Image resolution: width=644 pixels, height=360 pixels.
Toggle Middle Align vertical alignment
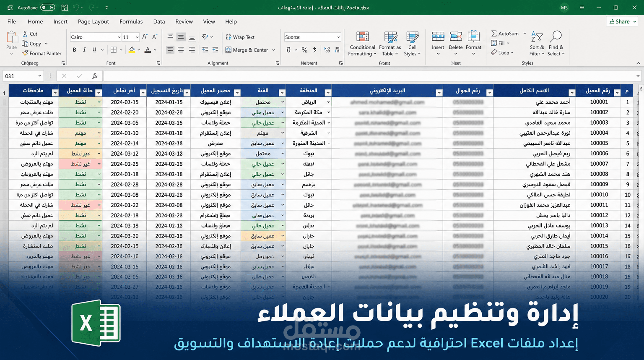pyautogui.click(x=181, y=37)
